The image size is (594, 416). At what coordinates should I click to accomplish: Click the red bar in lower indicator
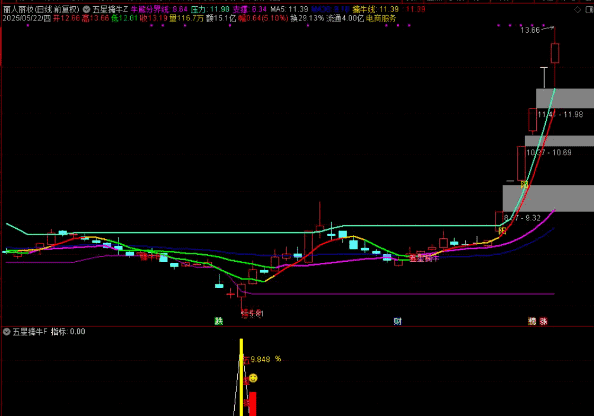coord(252,404)
